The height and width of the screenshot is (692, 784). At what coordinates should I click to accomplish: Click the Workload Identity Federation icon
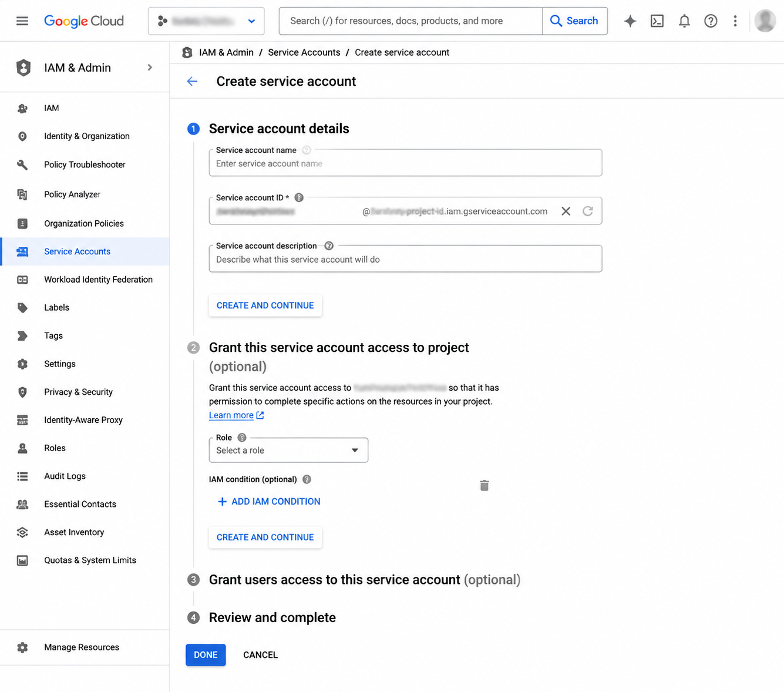22,280
